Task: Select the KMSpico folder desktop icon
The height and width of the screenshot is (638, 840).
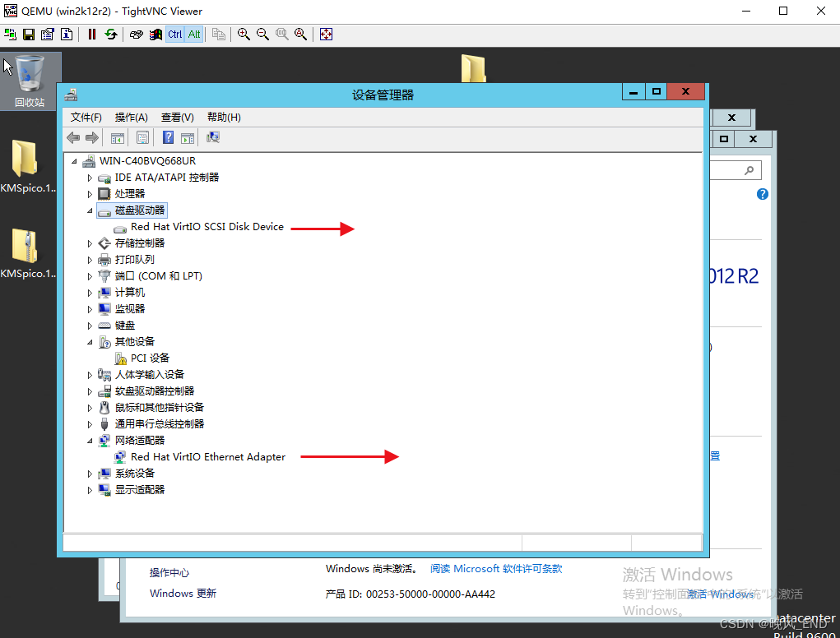Action: [27, 167]
